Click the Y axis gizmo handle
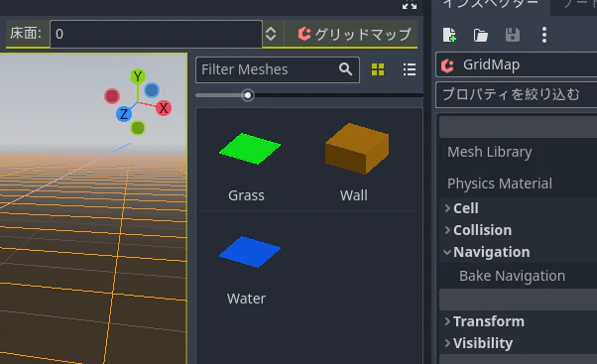The image size is (597, 364). pos(138,76)
